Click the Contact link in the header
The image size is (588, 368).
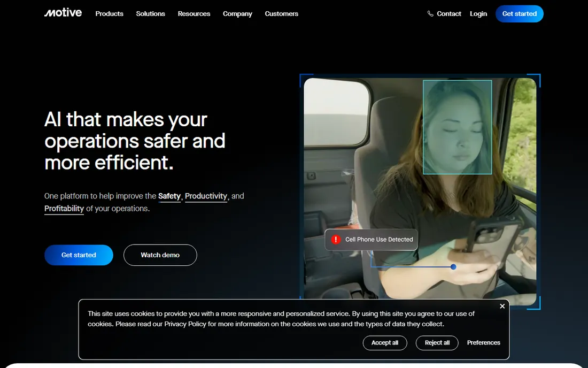(449, 14)
